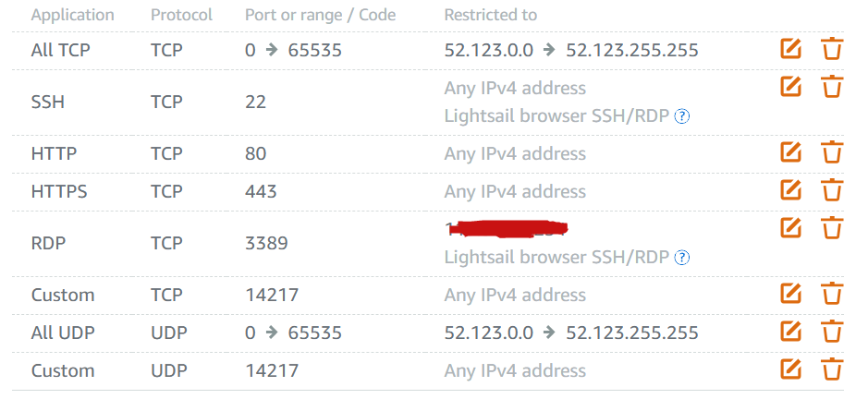The width and height of the screenshot is (868, 399).
Task: Edit the SSH port 22 rule
Action: point(790,86)
